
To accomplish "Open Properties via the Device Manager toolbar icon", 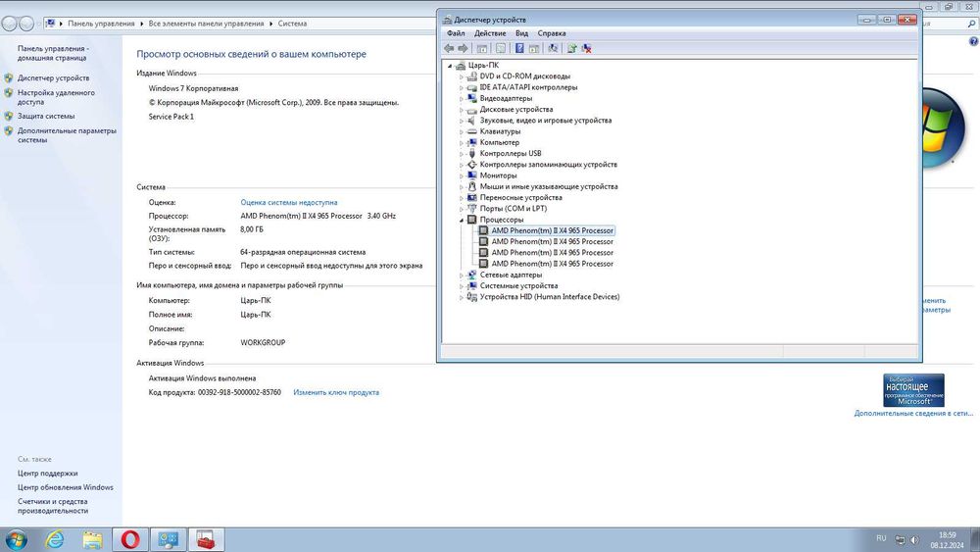I will 501,48.
